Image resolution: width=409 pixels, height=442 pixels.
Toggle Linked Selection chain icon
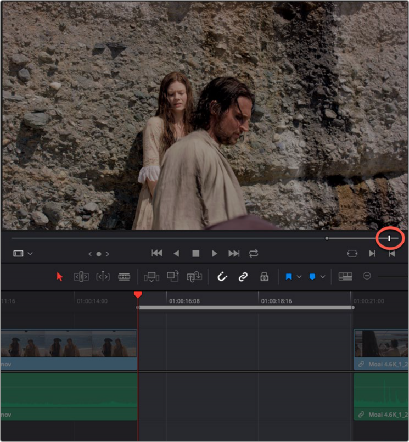point(243,277)
